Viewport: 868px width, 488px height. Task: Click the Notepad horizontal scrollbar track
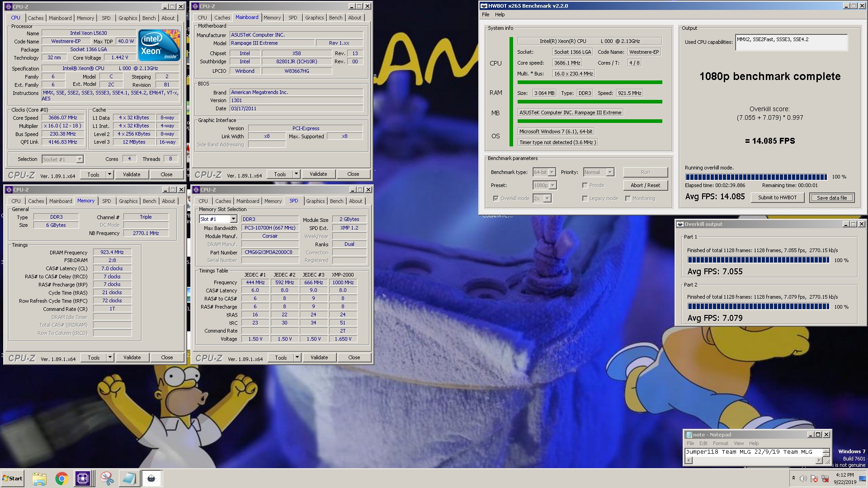tap(754, 460)
